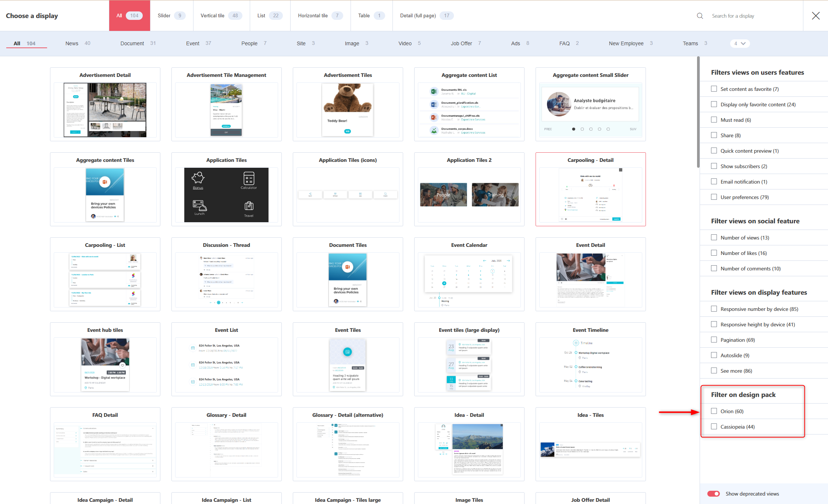The image size is (828, 504).
Task: Click the SUIV next control in slider preview
Action: (x=633, y=129)
